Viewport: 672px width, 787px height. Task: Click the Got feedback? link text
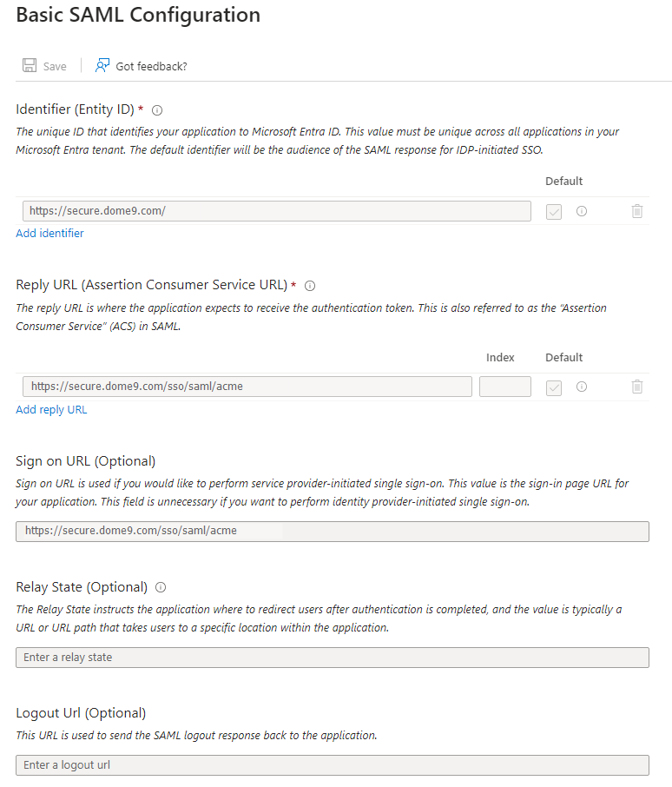[151, 66]
